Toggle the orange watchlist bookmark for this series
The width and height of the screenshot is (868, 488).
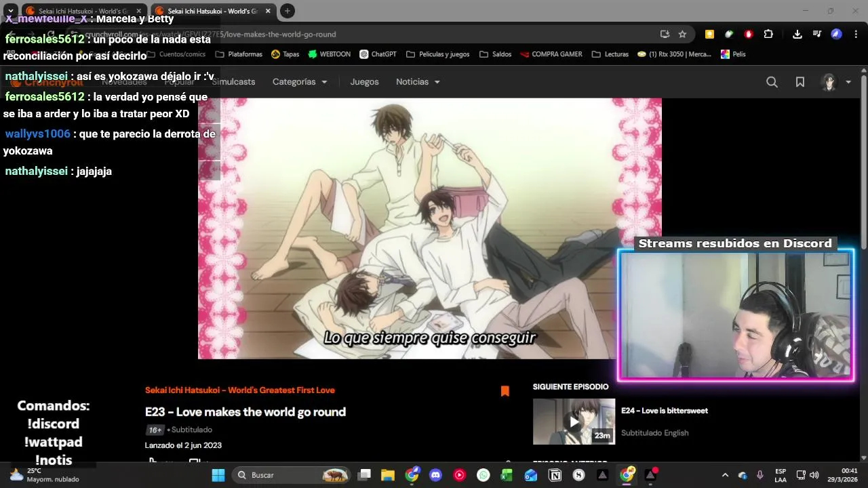[x=505, y=391]
